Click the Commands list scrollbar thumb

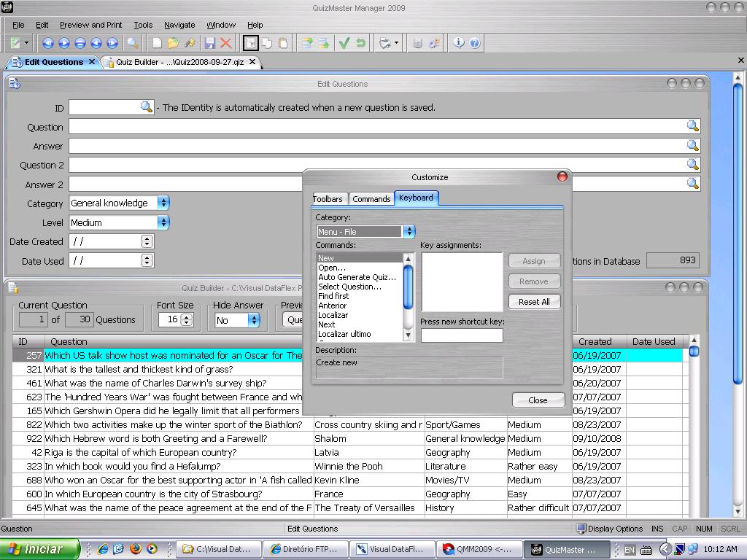409,287
